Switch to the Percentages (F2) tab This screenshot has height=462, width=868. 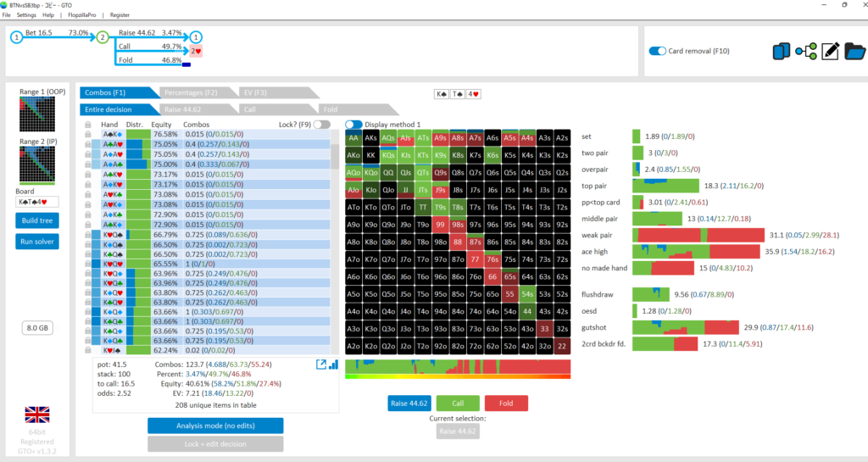[190, 92]
